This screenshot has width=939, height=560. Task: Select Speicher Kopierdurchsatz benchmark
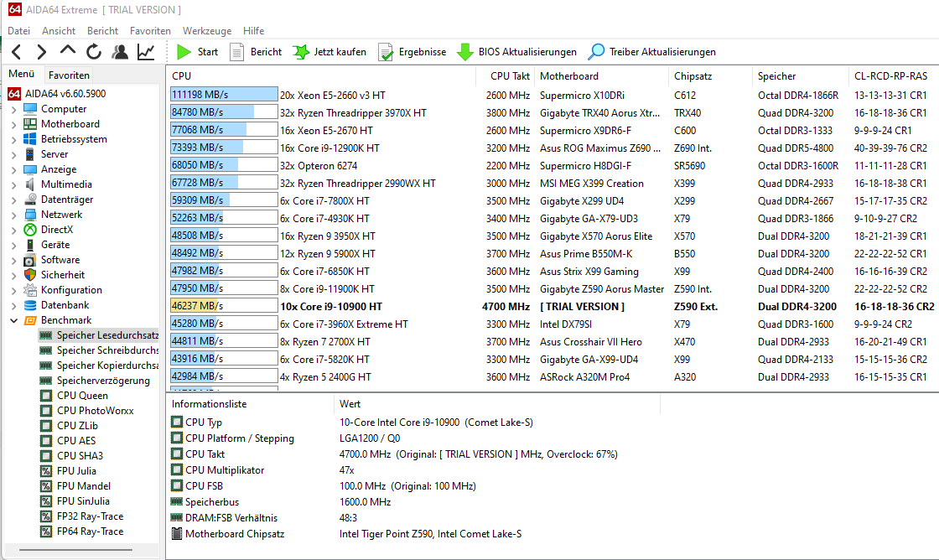(x=99, y=366)
